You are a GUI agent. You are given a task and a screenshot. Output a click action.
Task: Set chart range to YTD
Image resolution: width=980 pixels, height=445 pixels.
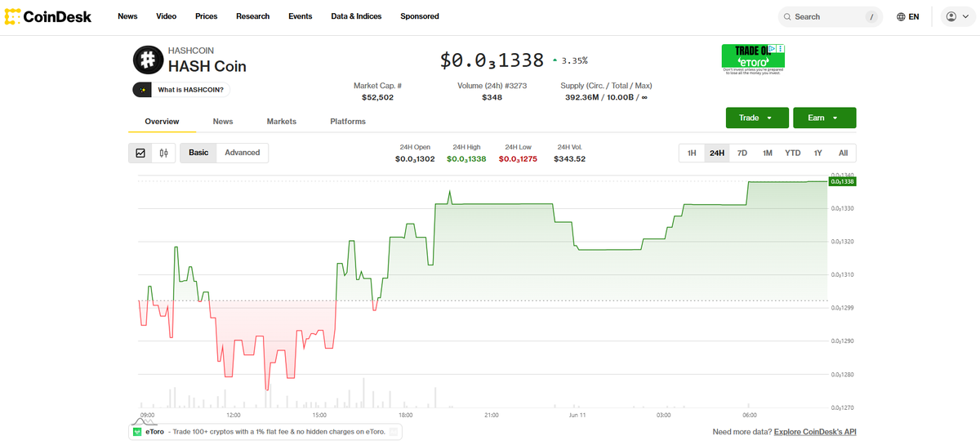tap(793, 153)
